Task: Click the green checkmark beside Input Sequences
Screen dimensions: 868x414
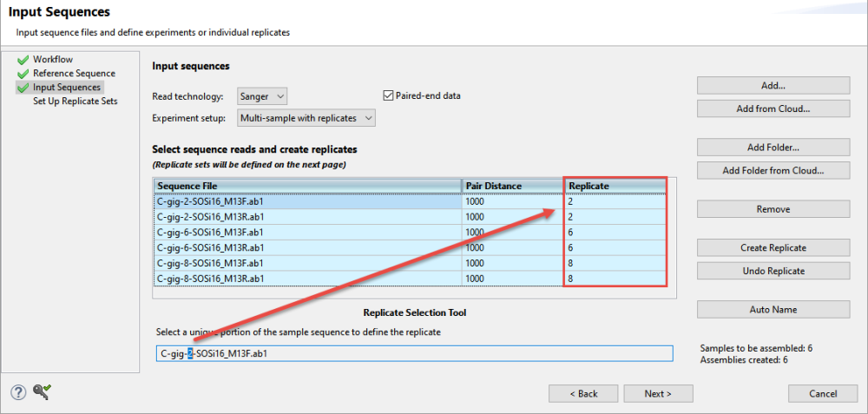Action: [23, 88]
